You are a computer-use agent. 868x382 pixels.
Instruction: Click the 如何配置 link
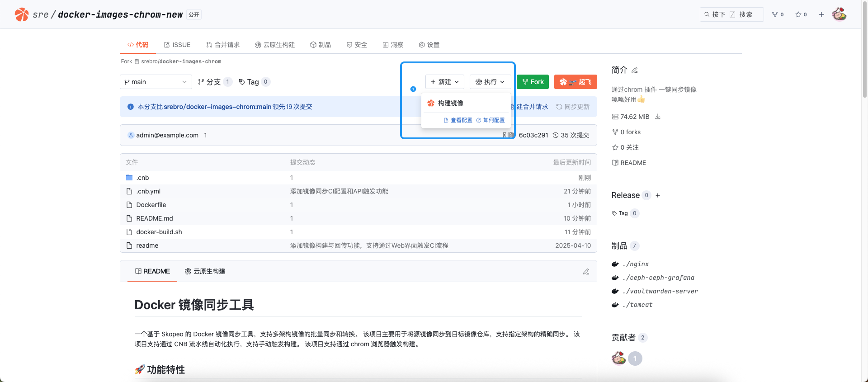(x=491, y=120)
